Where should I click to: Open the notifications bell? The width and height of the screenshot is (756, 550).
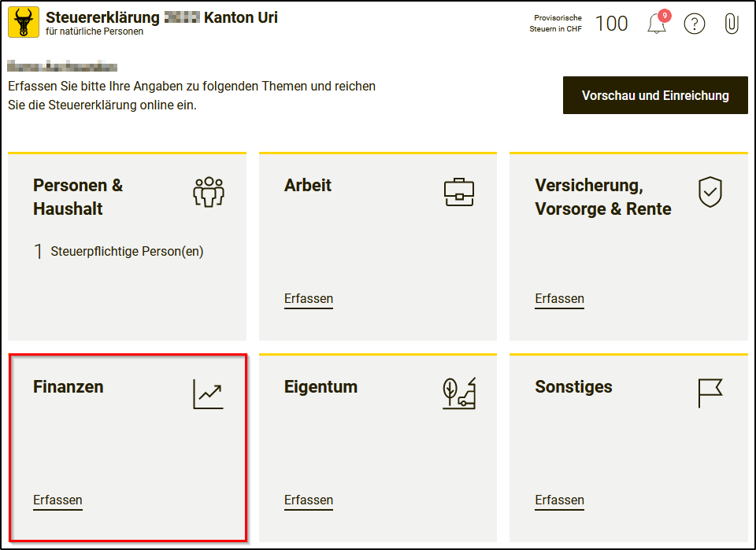pyautogui.click(x=656, y=24)
